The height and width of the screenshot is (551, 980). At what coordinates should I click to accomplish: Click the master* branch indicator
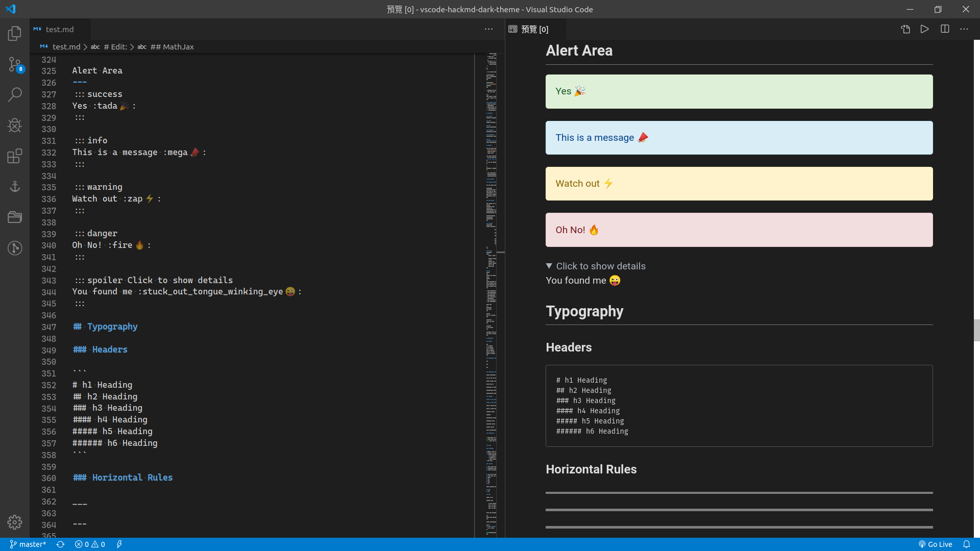tap(28, 544)
